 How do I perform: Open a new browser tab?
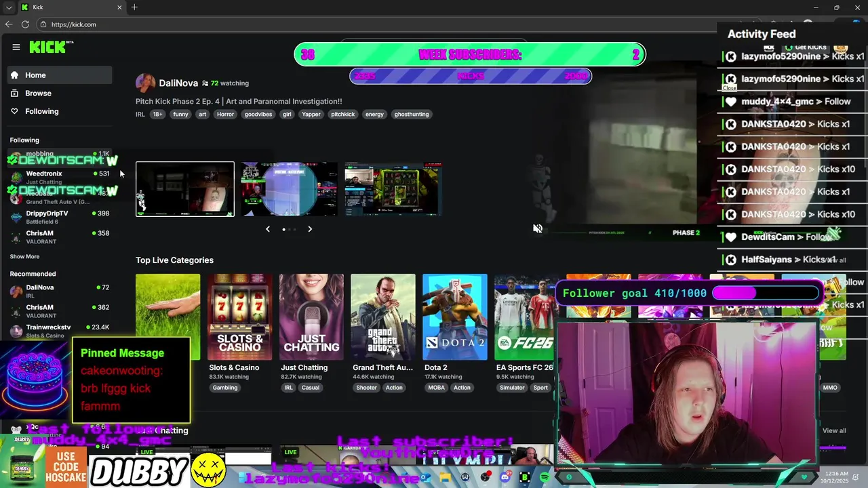pyautogui.click(x=134, y=7)
